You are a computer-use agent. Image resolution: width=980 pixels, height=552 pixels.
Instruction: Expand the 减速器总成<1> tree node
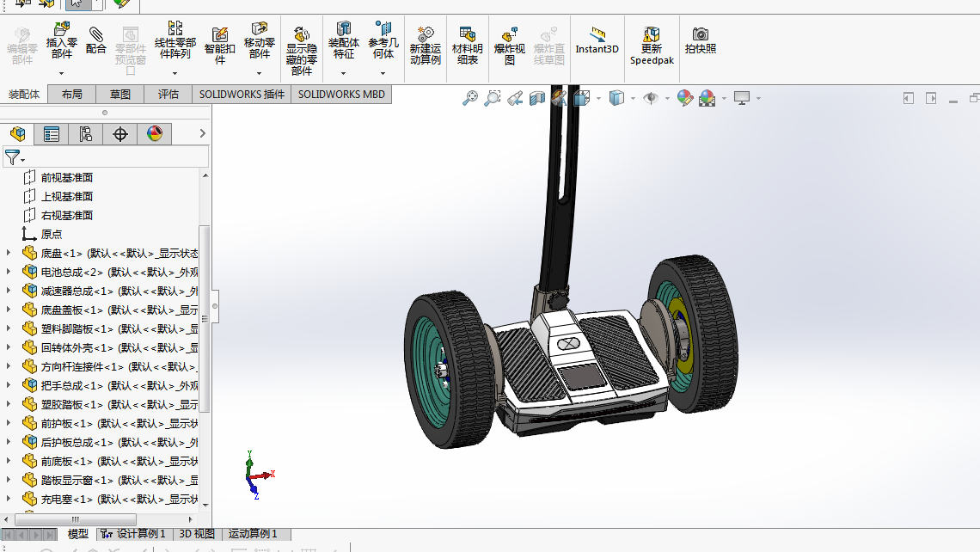coord(8,290)
